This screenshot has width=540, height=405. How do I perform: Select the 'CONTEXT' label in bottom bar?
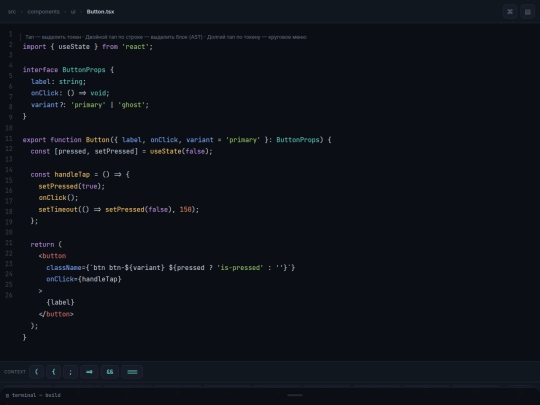(15, 372)
